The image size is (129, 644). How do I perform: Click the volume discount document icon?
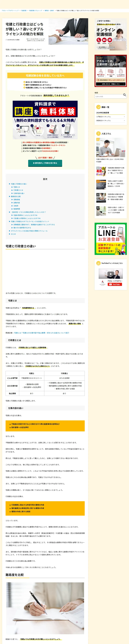coord(98,80)
